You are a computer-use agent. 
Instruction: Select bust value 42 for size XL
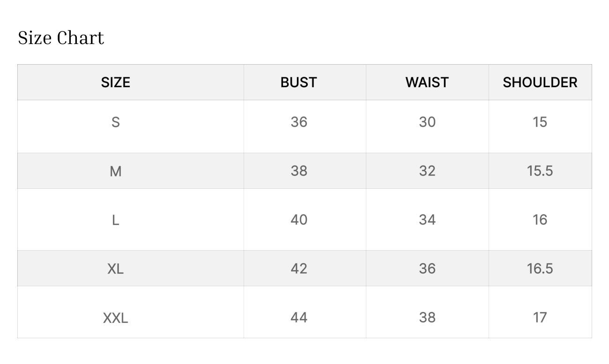[298, 268]
